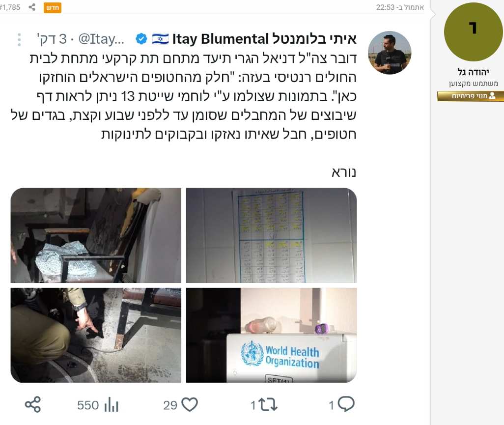
Task: Click the tweet share icon at bottom
Action: (33, 404)
